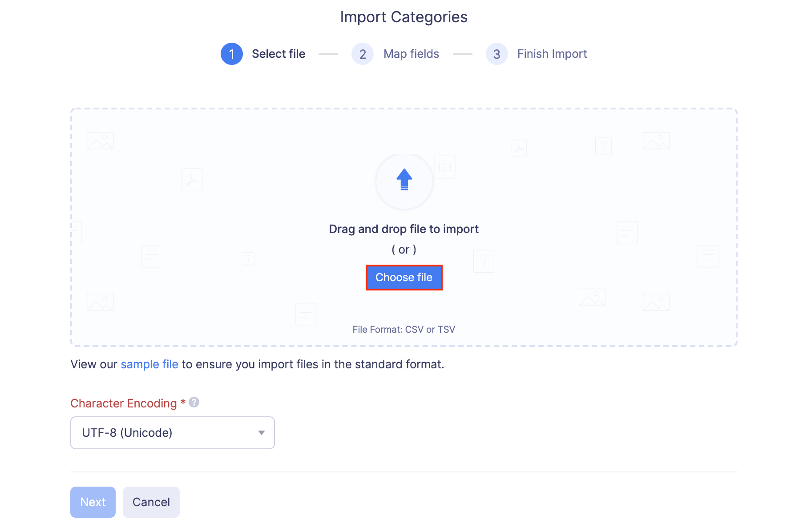Click the PDF placeholder icon in upload area
Image resolution: width=799 pixels, height=532 pixels.
[191, 179]
